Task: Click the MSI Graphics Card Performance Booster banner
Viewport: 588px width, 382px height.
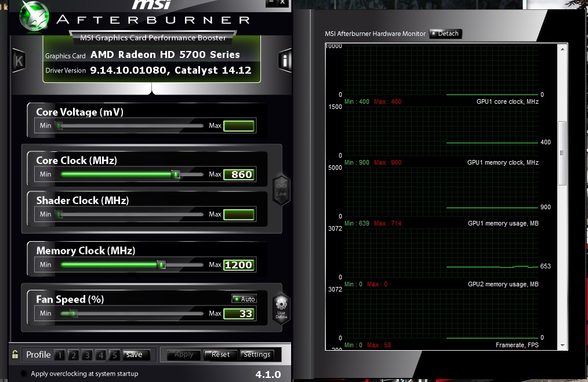Action: pos(153,38)
